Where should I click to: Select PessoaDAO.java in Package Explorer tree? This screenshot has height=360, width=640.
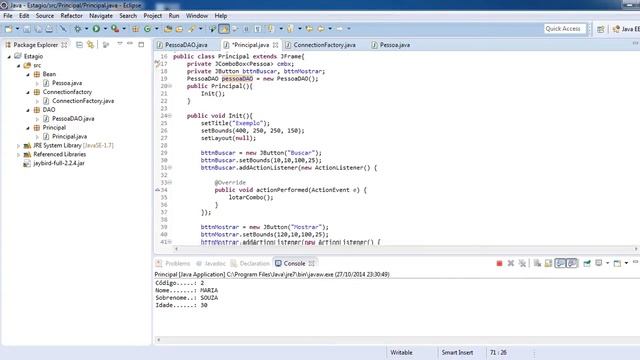(x=73, y=119)
